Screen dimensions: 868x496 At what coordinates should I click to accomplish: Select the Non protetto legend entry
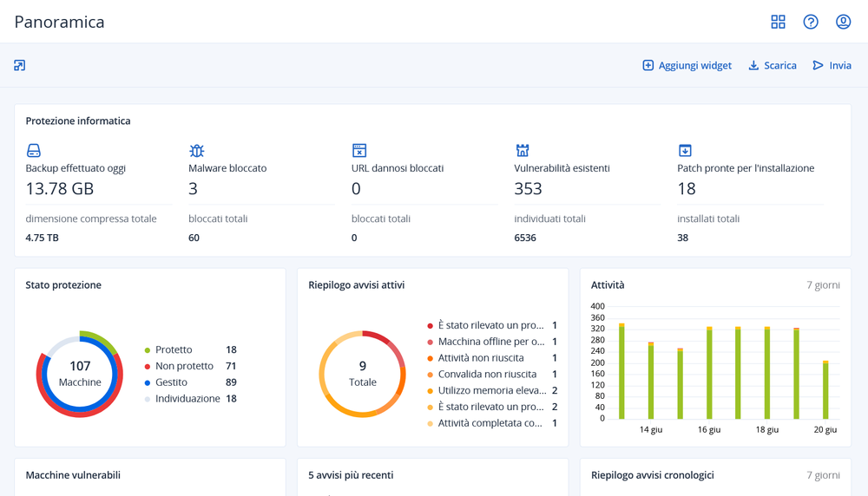pyautogui.click(x=183, y=366)
